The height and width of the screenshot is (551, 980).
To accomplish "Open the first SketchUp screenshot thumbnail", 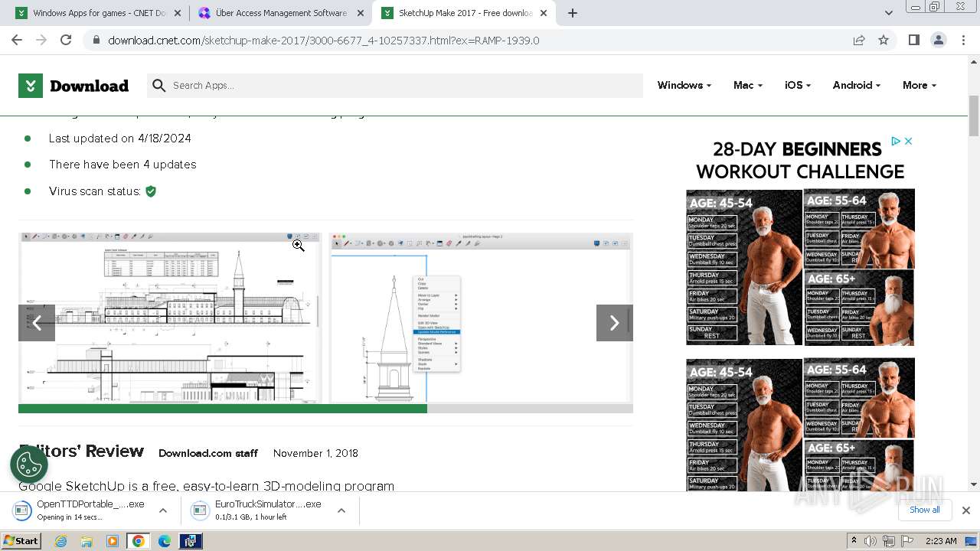I will [x=171, y=318].
